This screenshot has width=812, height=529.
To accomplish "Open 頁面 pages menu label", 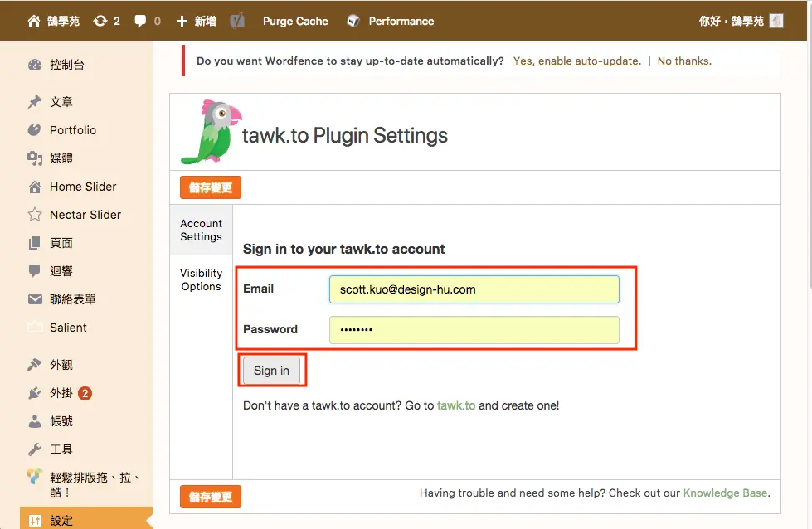I will coord(61,243).
